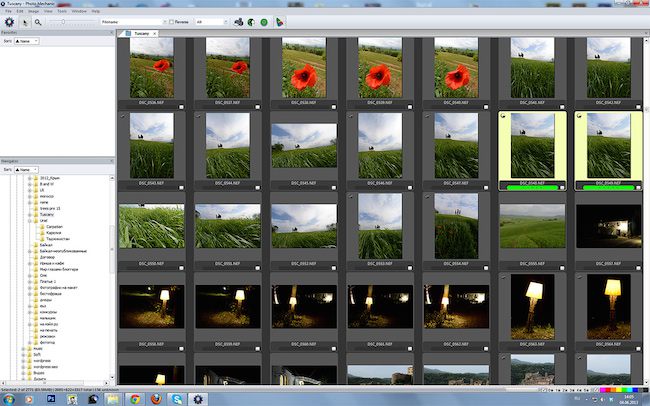The width and height of the screenshot is (650, 406).
Task: Open Skype from the taskbar
Action: pyautogui.click(x=177, y=399)
